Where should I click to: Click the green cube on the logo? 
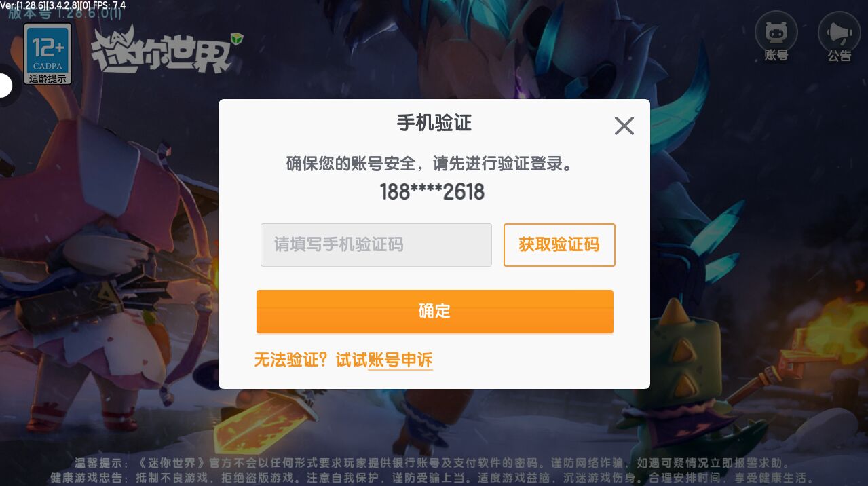pyautogui.click(x=236, y=39)
